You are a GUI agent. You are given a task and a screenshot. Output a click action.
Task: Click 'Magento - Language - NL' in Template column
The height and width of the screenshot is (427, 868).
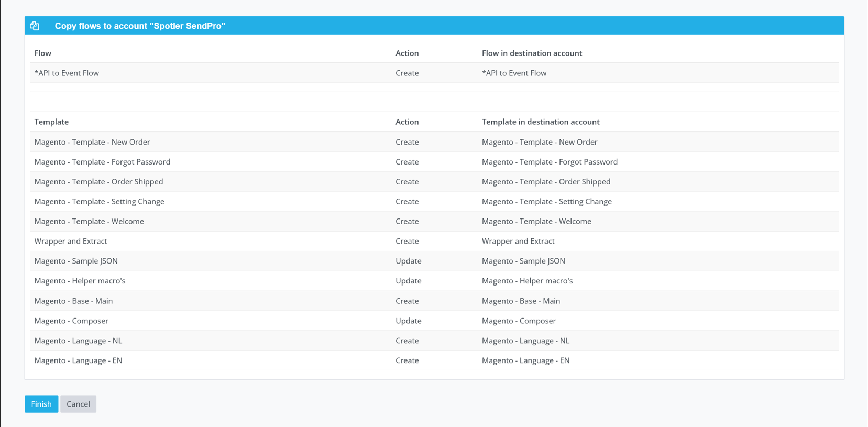pyautogui.click(x=78, y=341)
